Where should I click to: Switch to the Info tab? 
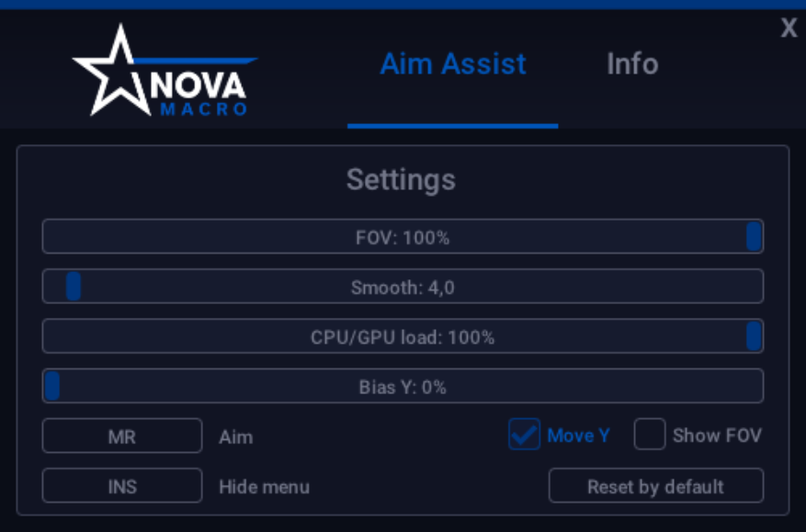coord(631,63)
